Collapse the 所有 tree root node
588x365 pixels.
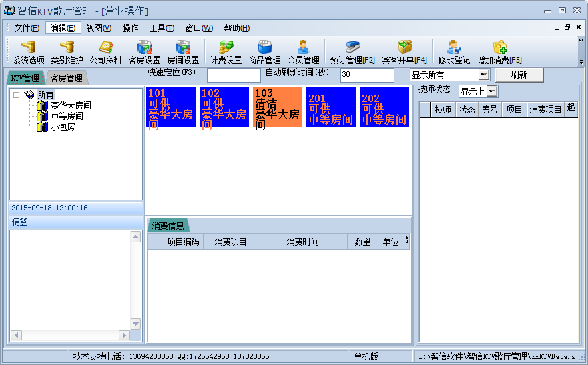click(x=17, y=95)
